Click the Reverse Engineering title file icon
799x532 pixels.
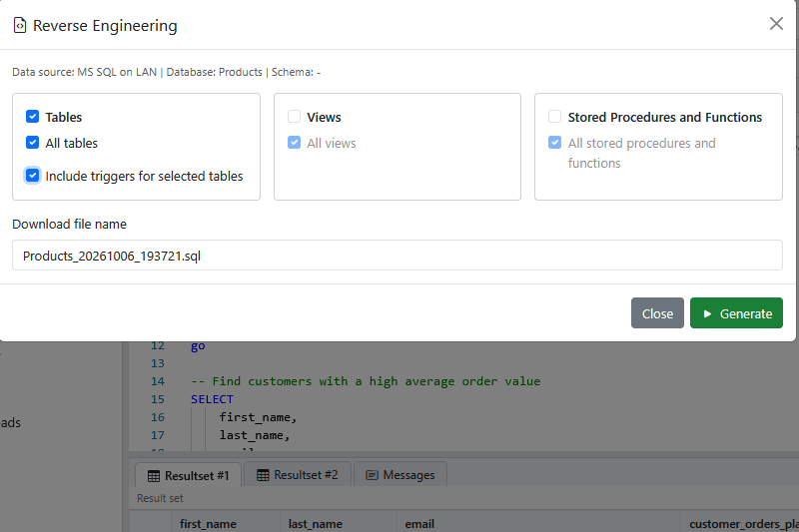tap(19, 25)
